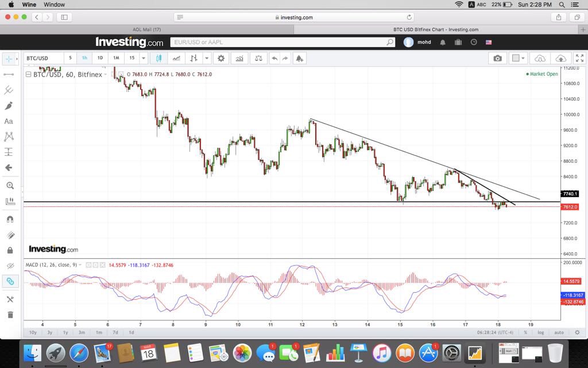Click the mohd user profile

click(417, 42)
